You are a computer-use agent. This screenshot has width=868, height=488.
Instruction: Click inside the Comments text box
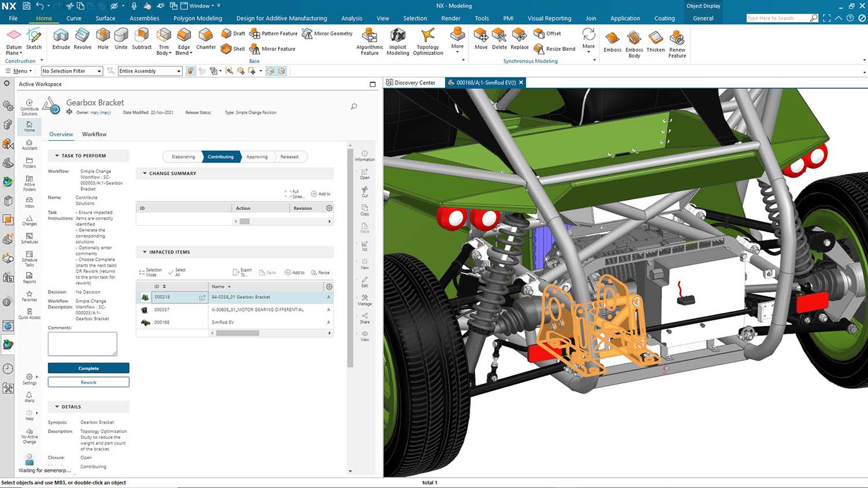[x=82, y=343]
